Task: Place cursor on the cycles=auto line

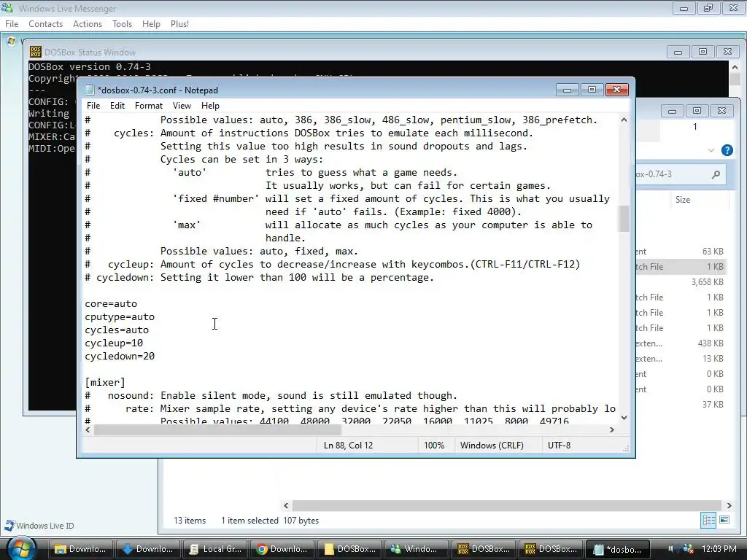Action: [x=117, y=330]
